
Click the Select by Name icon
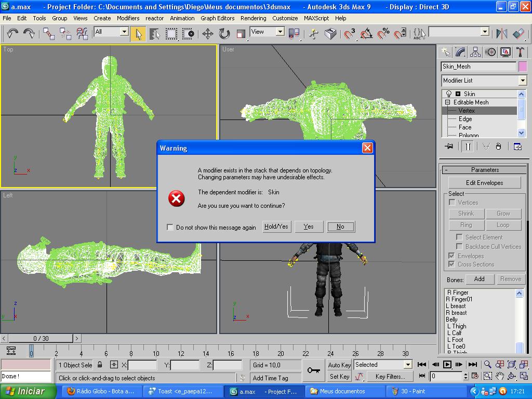154,34
